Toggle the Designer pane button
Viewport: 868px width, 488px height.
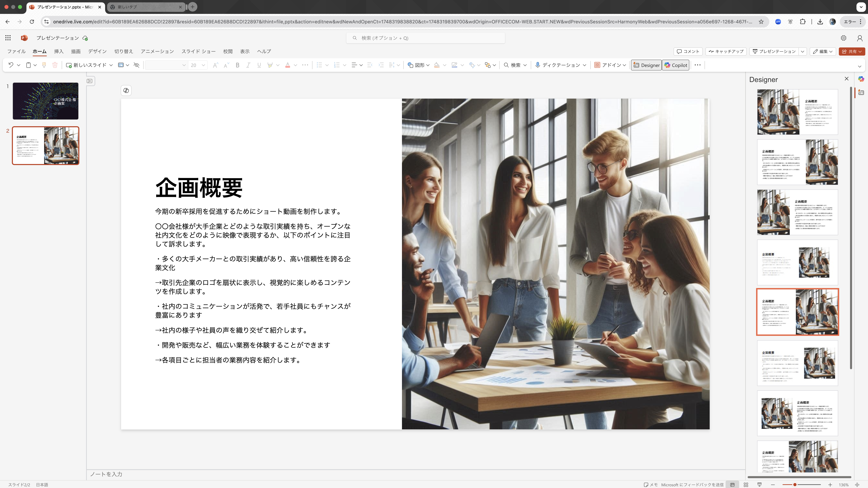click(646, 65)
